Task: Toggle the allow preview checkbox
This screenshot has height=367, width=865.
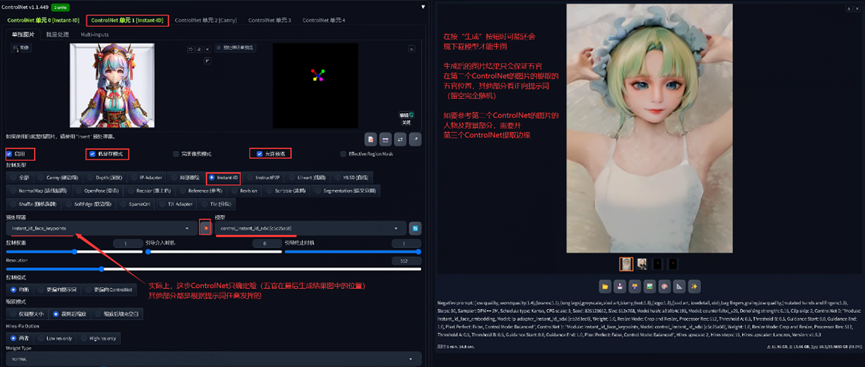Action: [259, 154]
